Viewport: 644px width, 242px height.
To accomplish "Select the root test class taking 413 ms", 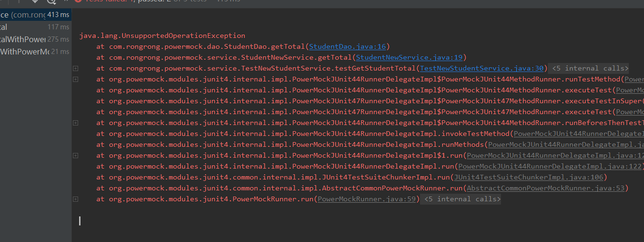I will tap(33, 15).
